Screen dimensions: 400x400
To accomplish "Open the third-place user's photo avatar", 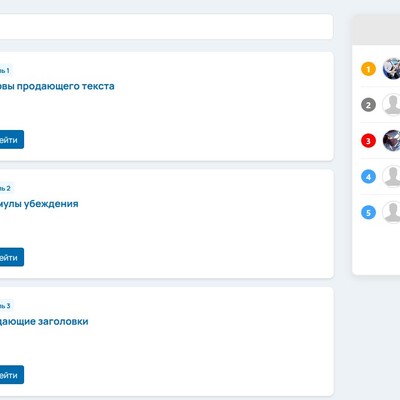I will (391, 140).
